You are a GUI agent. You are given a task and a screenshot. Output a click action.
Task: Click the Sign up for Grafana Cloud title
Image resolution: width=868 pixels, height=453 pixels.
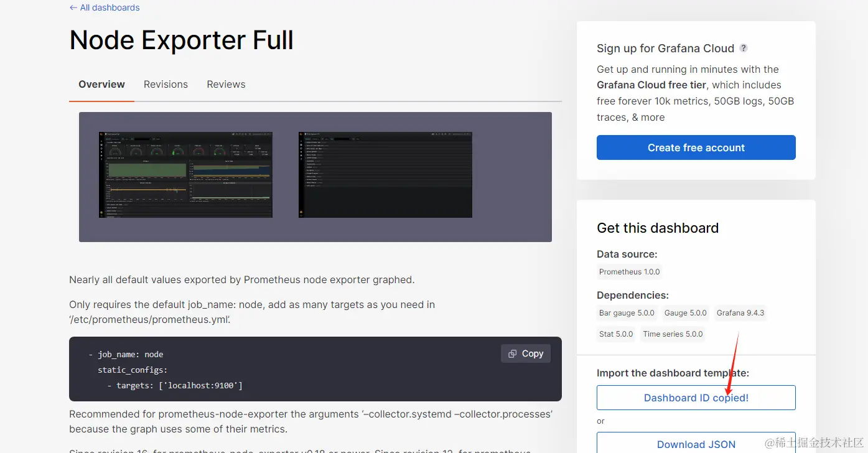point(665,48)
